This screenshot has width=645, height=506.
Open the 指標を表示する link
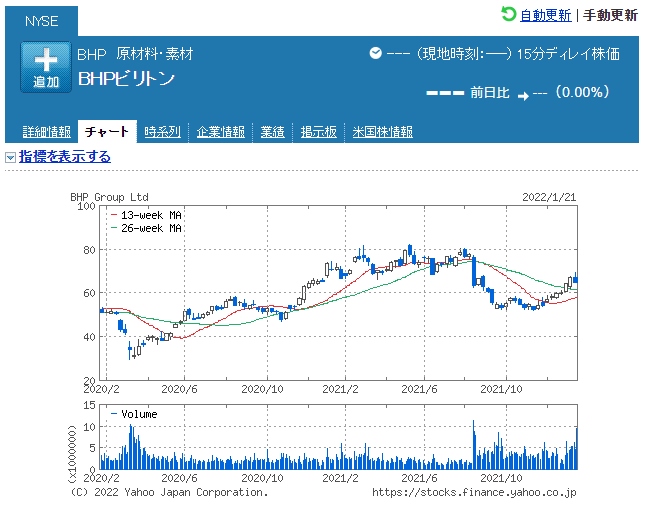click(x=65, y=156)
